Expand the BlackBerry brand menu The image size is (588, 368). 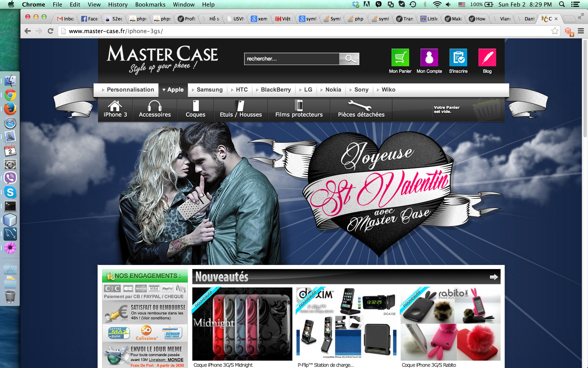tap(273, 90)
